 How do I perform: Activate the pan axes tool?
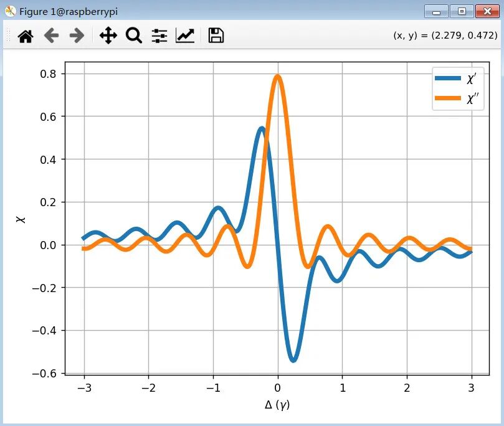pos(108,35)
